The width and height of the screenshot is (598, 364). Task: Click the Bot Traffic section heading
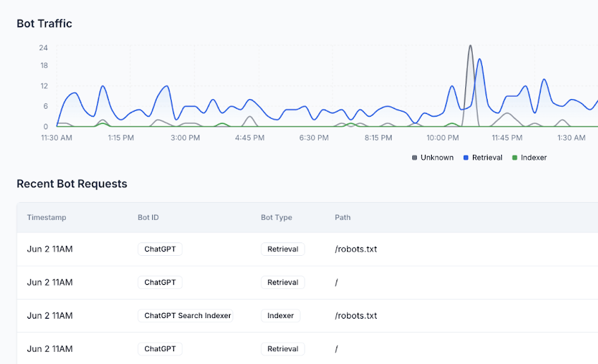tap(45, 23)
